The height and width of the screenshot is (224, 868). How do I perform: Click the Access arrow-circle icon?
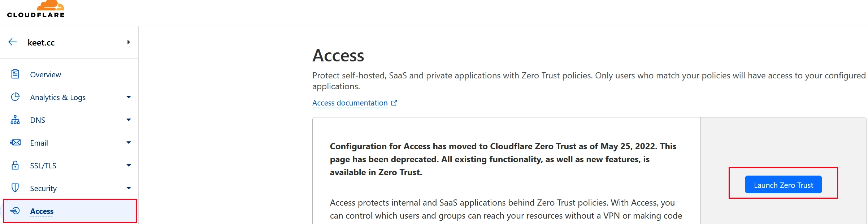[15, 211]
